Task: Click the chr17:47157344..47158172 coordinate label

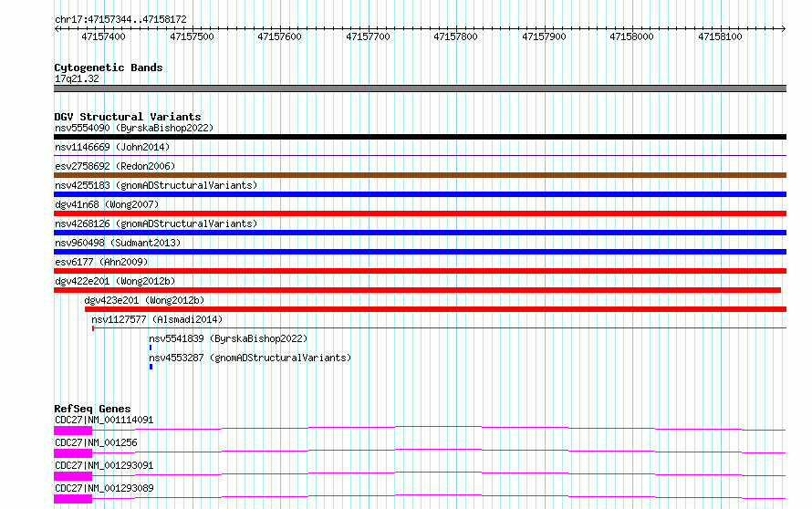Action: (x=120, y=20)
